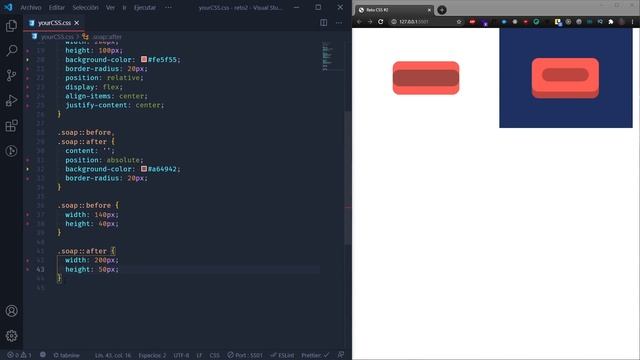Click the editor vertical scrollbar
The height and width of the screenshot is (360, 640).
click(348, 178)
